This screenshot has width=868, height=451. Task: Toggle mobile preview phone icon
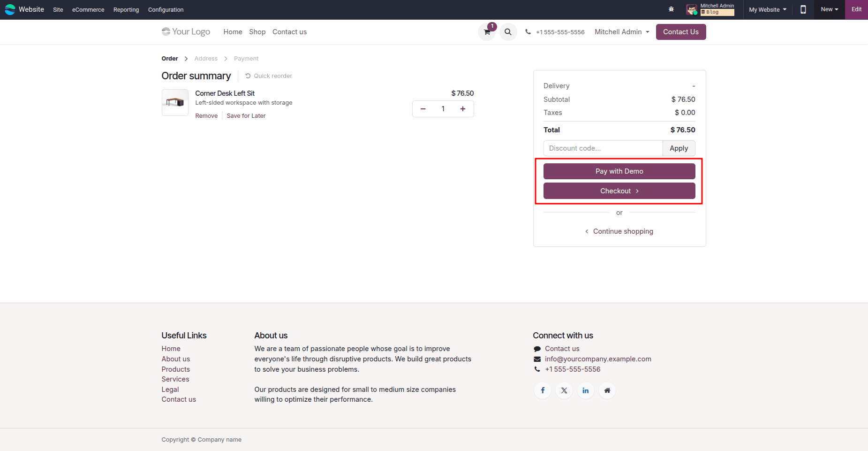click(x=803, y=9)
